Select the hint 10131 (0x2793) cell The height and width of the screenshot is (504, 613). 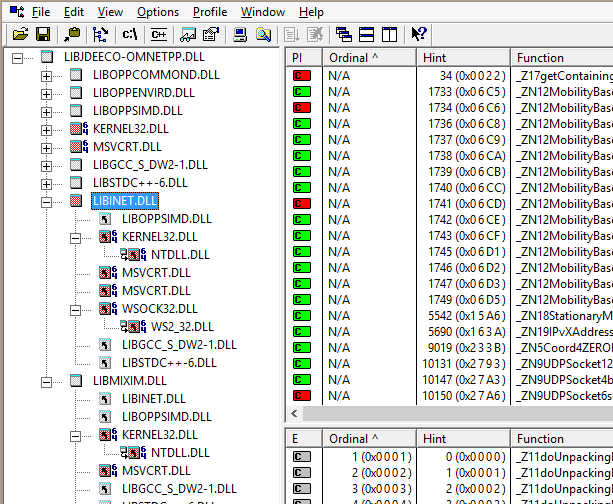464,364
